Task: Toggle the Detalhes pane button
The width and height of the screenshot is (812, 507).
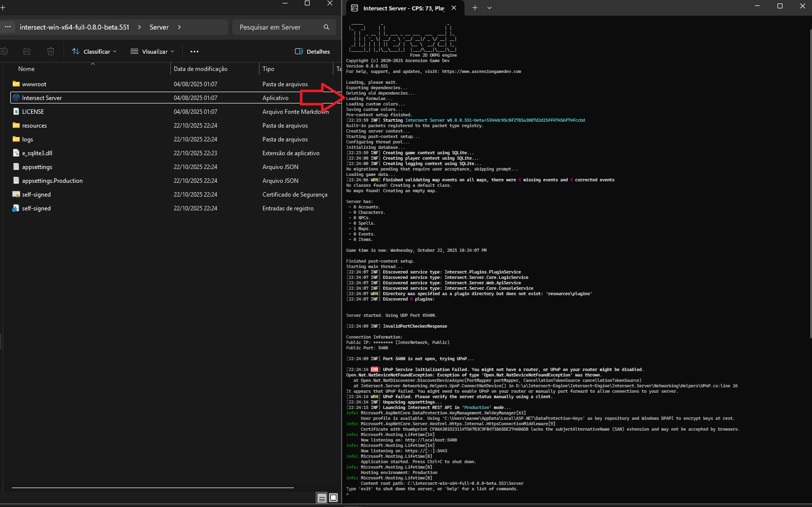Action: (312, 51)
